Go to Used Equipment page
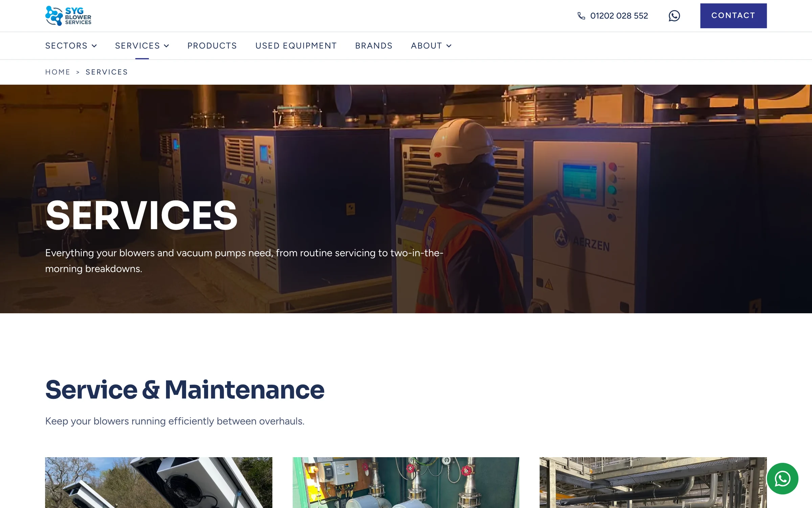 click(x=296, y=46)
